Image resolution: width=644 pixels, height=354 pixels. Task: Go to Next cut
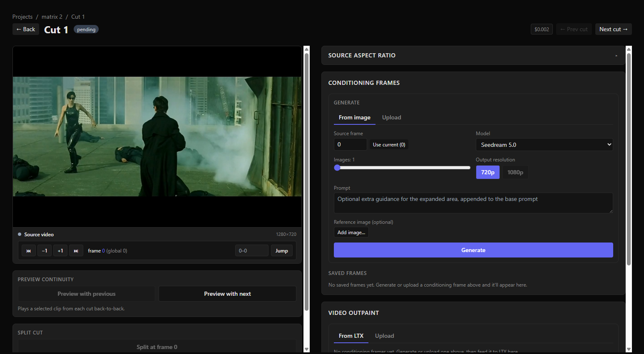(613, 29)
